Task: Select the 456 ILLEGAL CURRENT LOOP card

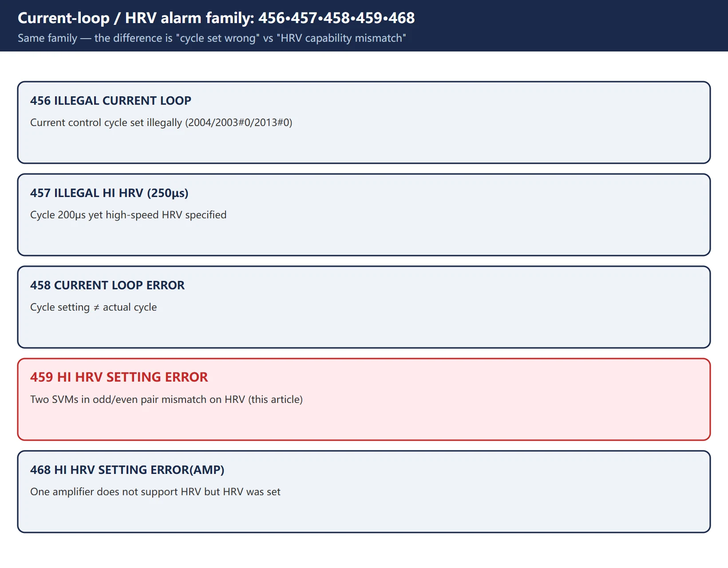Action: click(x=364, y=122)
